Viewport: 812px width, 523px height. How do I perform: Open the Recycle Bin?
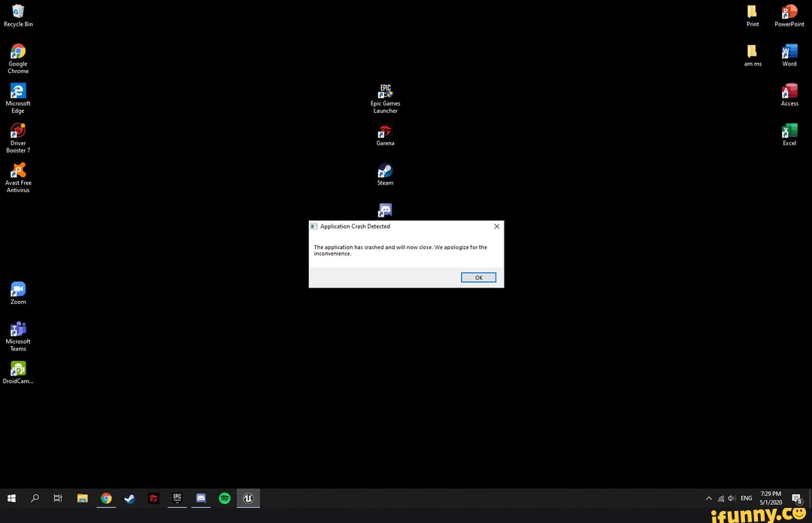[18, 11]
